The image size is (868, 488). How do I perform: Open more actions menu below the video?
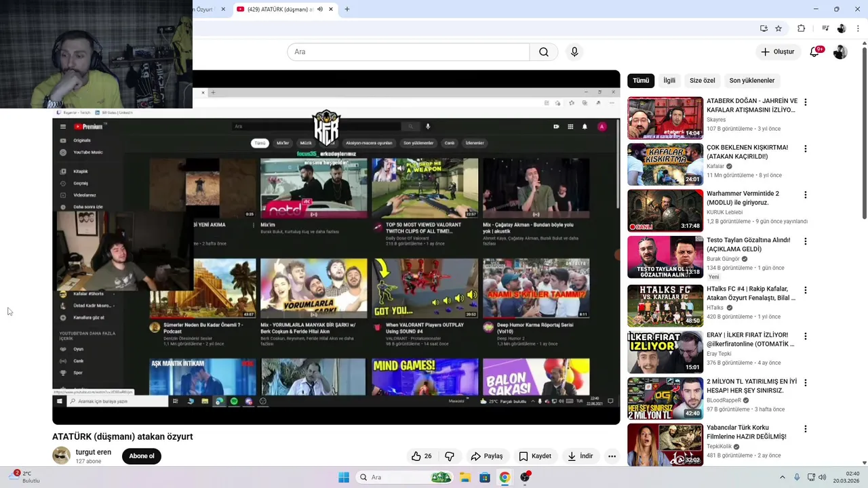pos(612,456)
